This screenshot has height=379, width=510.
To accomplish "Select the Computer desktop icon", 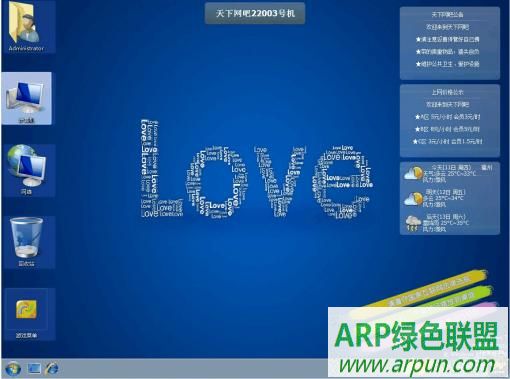I will pos(27,98).
